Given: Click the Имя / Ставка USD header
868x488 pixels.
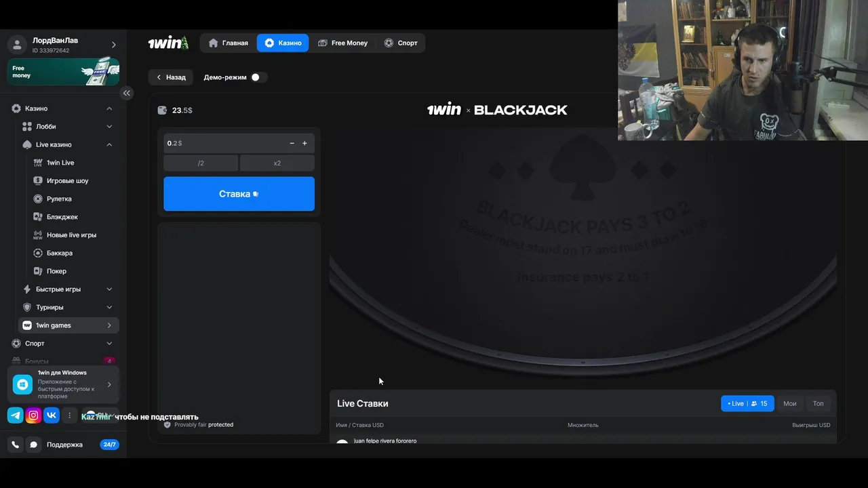Looking at the screenshot, I should coord(359,425).
